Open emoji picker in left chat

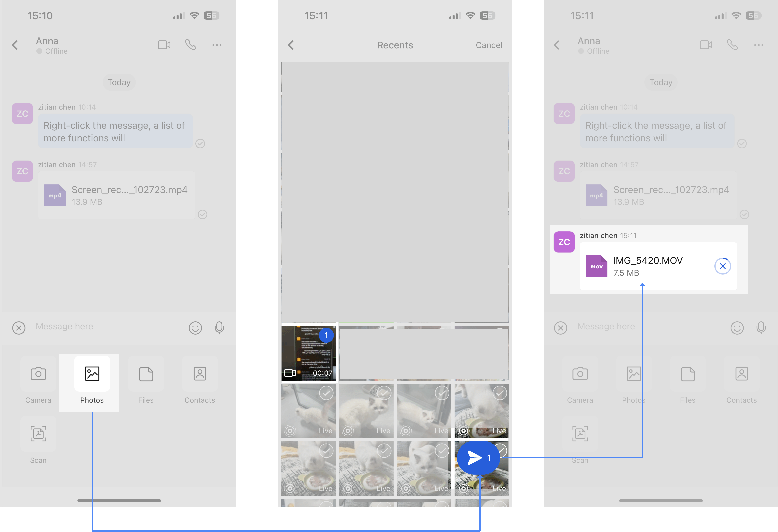click(195, 328)
